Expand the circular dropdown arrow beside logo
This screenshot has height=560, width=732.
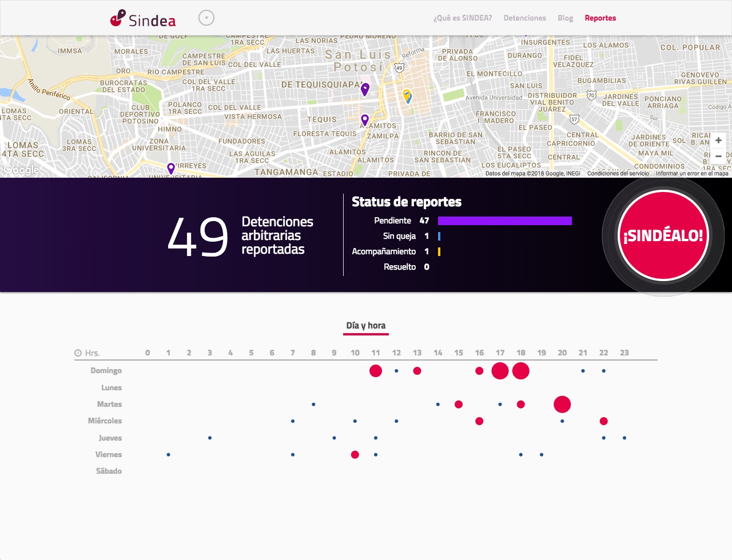click(206, 18)
